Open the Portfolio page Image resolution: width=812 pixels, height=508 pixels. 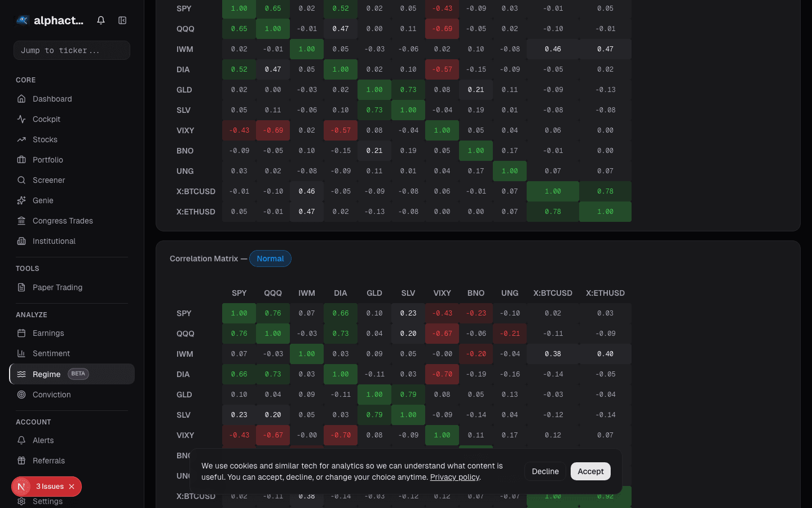pyautogui.click(x=48, y=160)
